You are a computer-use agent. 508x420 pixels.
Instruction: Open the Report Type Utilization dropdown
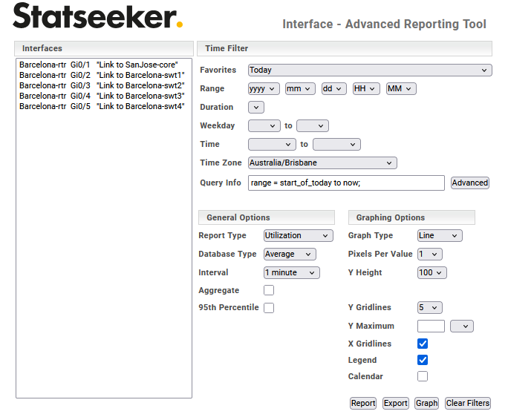[298, 236]
